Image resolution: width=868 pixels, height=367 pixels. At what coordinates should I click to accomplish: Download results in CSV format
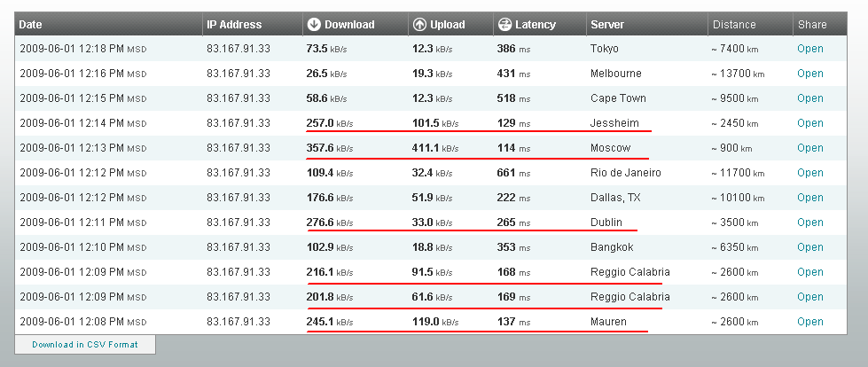coord(85,344)
